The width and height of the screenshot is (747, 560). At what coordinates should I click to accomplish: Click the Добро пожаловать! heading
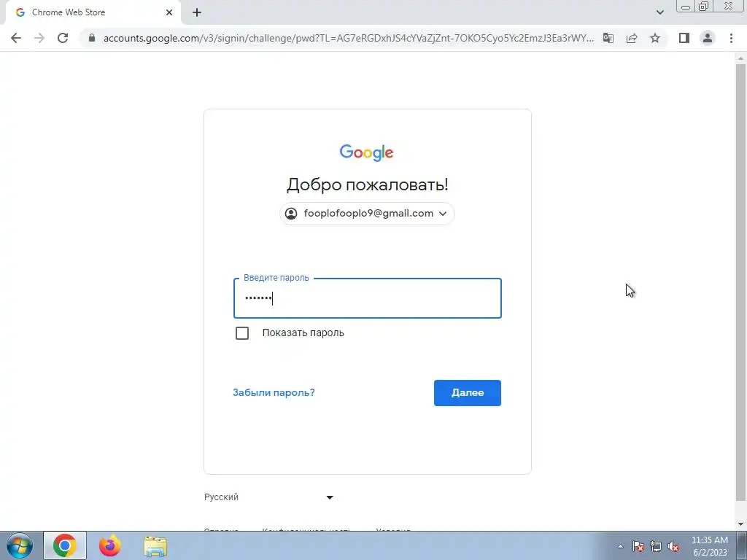(368, 184)
